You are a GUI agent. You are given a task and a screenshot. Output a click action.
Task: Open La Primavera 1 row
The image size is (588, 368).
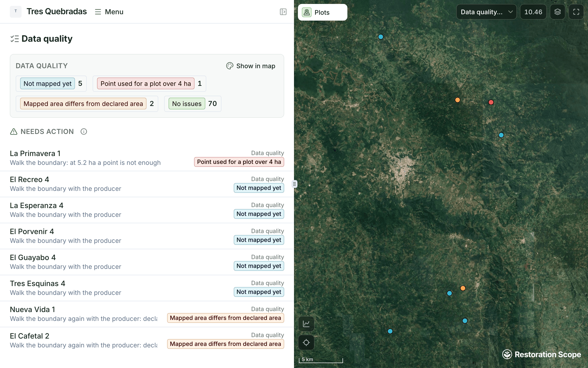coord(147,158)
